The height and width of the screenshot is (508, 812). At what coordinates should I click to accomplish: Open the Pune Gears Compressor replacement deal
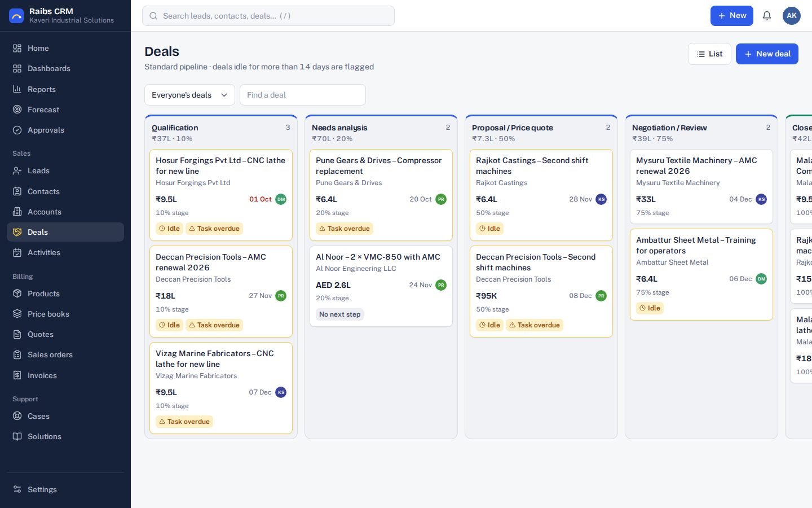[x=381, y=195]
